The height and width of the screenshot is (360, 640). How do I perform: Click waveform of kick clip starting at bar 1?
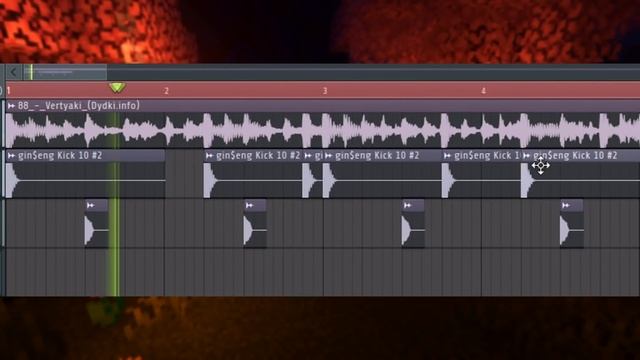(85, 180)
